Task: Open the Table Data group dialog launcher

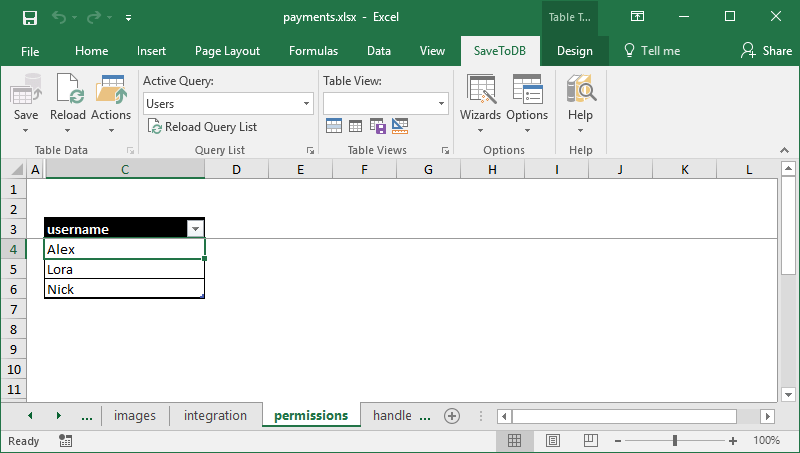Action: point(131,150)
